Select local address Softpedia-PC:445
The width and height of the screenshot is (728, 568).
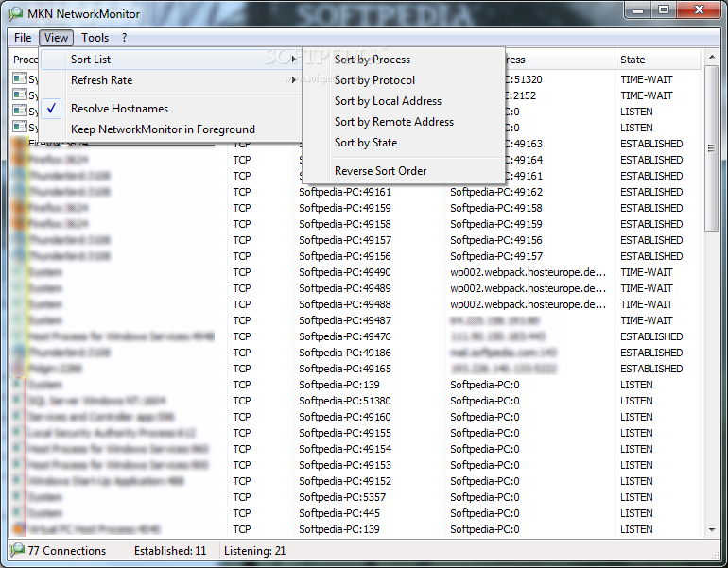point(339,513)
